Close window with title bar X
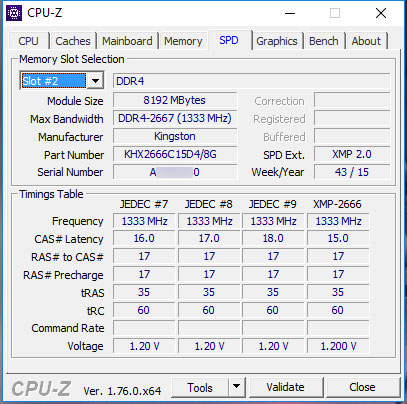This screenshot has height=404, width=407. (x=381, y=13)
